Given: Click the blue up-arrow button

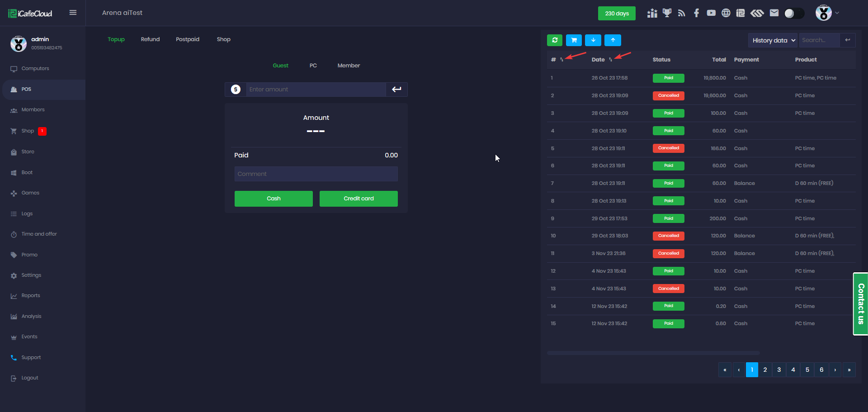Looking at the screenshot, I should pos(613,40).
